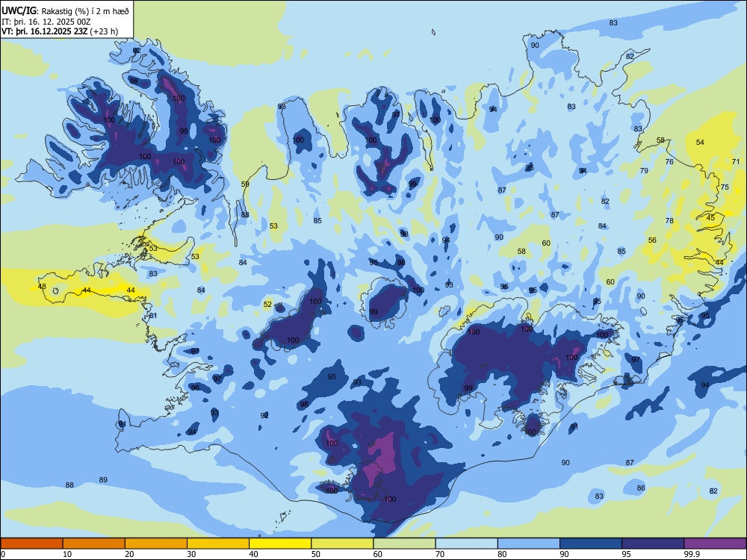Viewport: 747px width, 560px height.
Task: Click the 90–95 dark blue legend swatch
Action: (x=591, y=544)
